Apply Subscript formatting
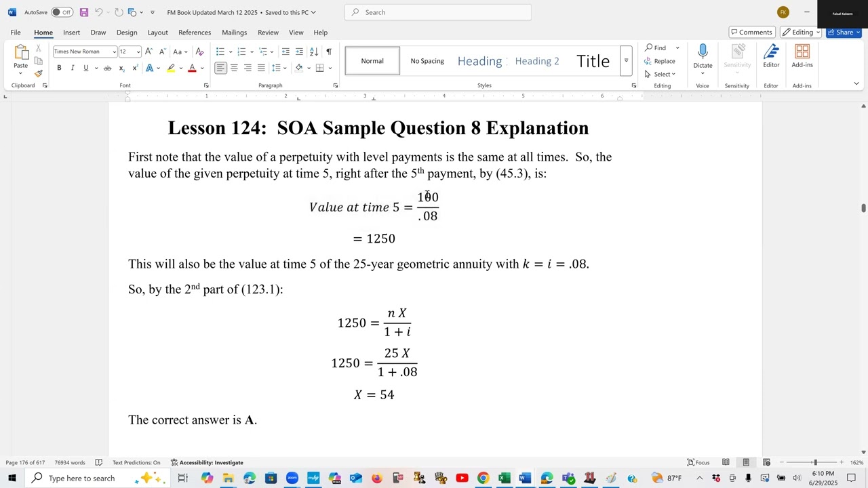The width and height of the screenshot is (868, 488). coord(121,68)
